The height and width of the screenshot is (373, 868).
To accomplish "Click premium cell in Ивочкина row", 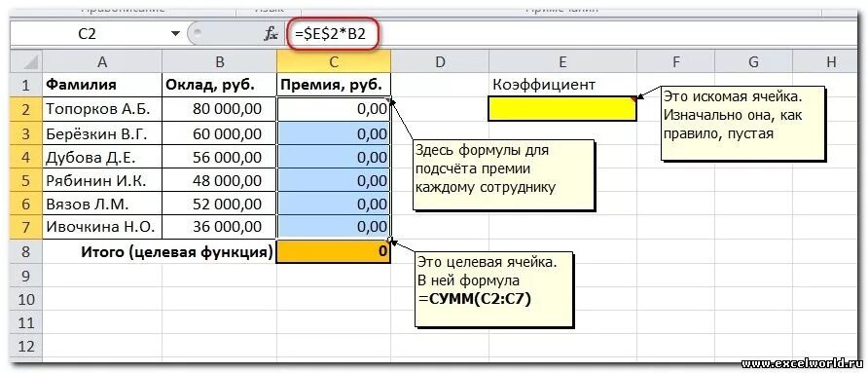I will click(334, 227).
